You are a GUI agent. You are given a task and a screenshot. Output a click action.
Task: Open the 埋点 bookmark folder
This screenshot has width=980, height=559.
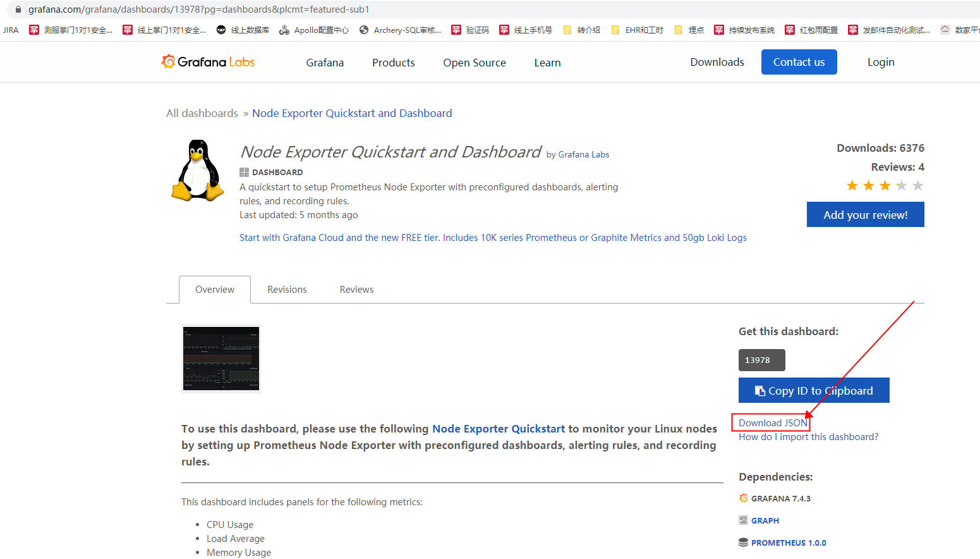(689, 30)
